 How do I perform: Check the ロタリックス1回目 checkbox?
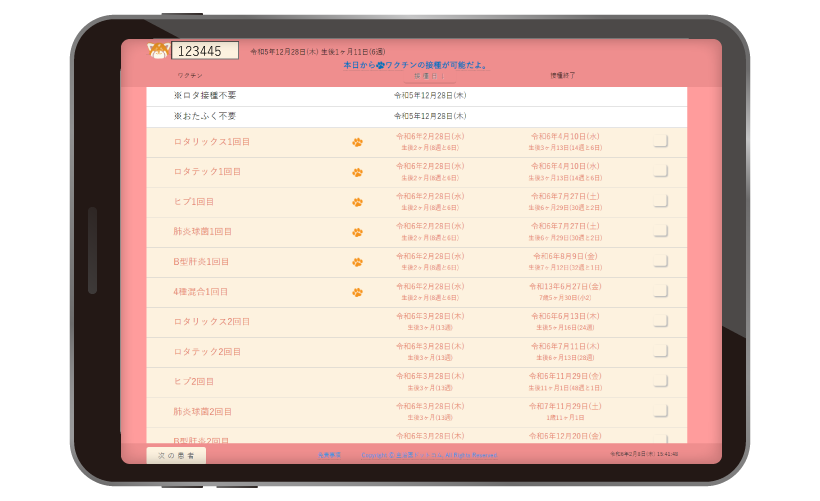click(660, 141)
